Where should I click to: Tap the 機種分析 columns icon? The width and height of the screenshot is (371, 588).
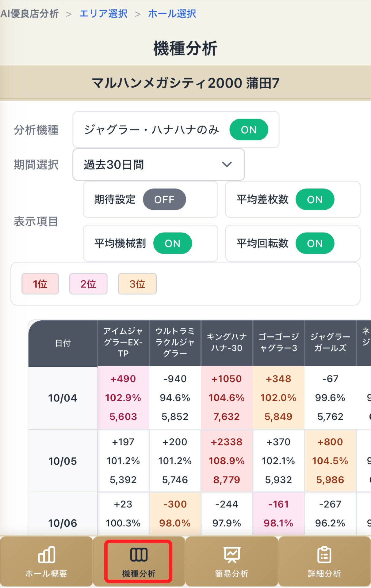coord(139,555)
